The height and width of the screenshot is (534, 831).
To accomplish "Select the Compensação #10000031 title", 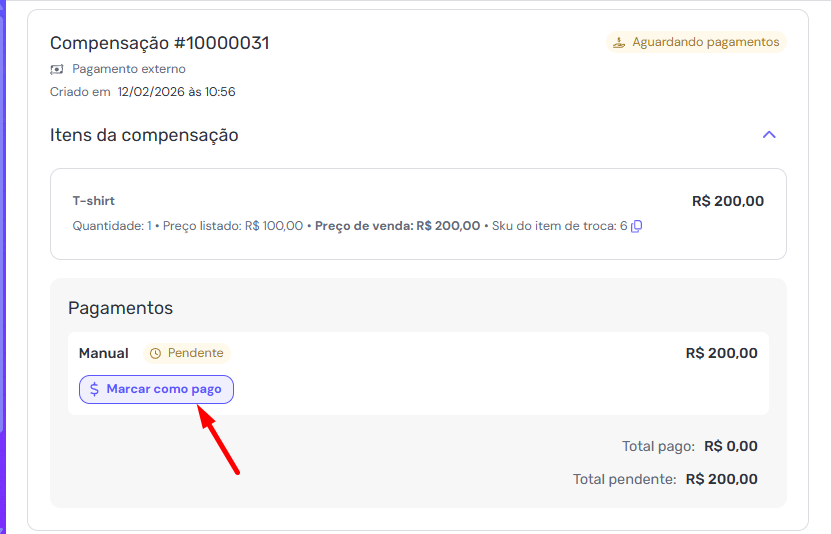I will click(160, 43).
